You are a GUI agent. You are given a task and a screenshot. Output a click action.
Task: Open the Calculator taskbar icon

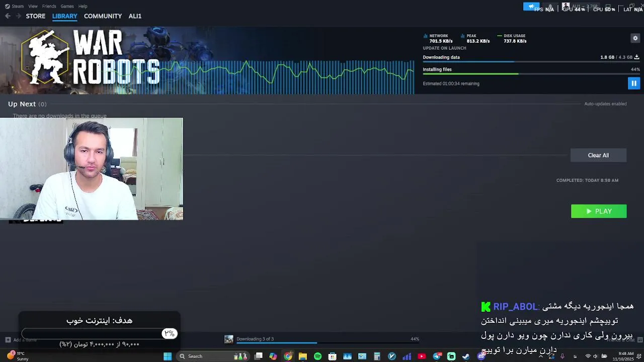pyautogui.click(x=377, y=356)
